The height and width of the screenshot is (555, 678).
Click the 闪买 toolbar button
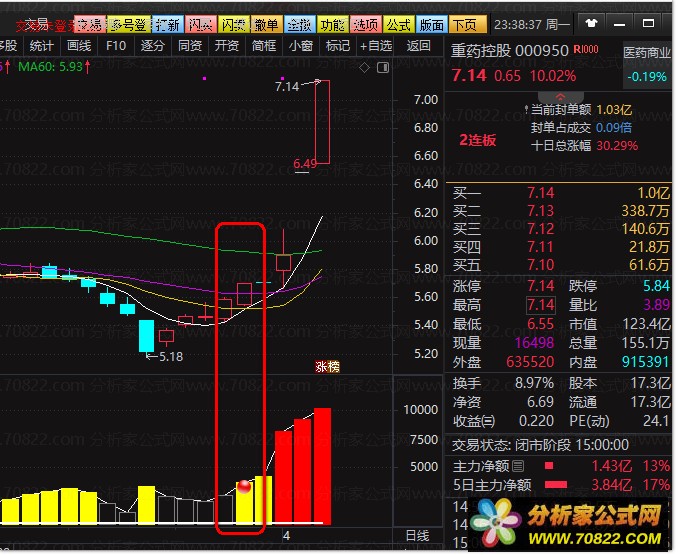201,25
